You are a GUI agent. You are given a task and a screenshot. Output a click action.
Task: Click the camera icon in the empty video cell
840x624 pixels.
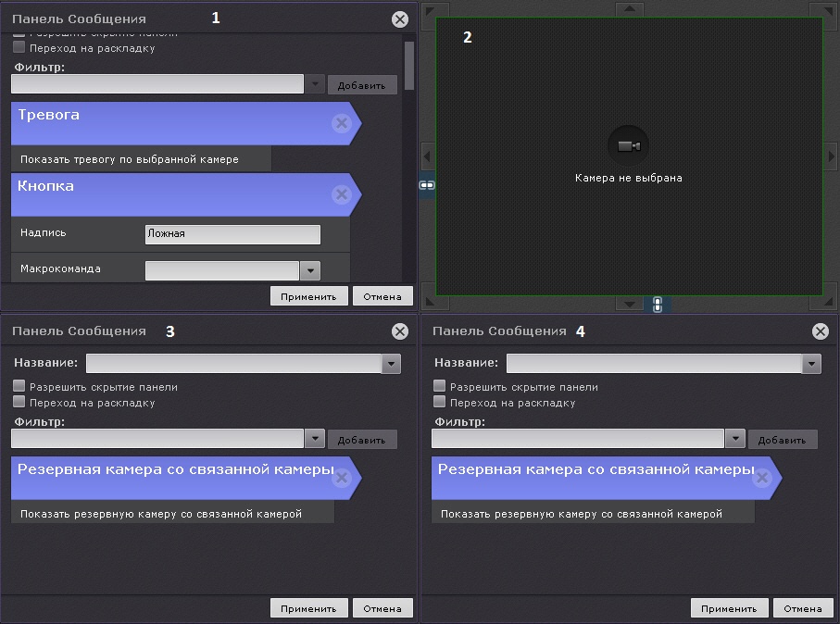(x=628, y=146)
